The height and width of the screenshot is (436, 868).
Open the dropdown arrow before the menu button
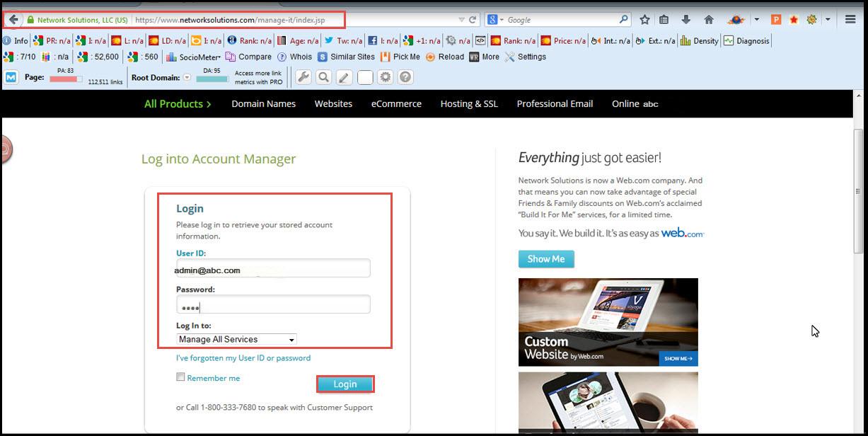pyautogui.click(x=828, y=20)
